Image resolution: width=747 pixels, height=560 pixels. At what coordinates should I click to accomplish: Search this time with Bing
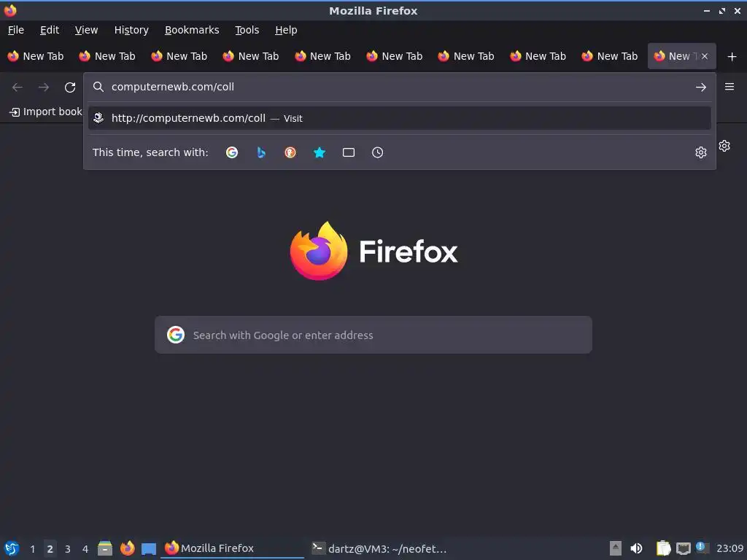261,152
